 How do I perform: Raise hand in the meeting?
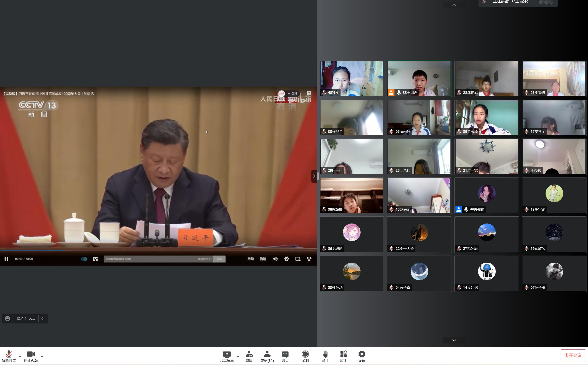(325, 354)
